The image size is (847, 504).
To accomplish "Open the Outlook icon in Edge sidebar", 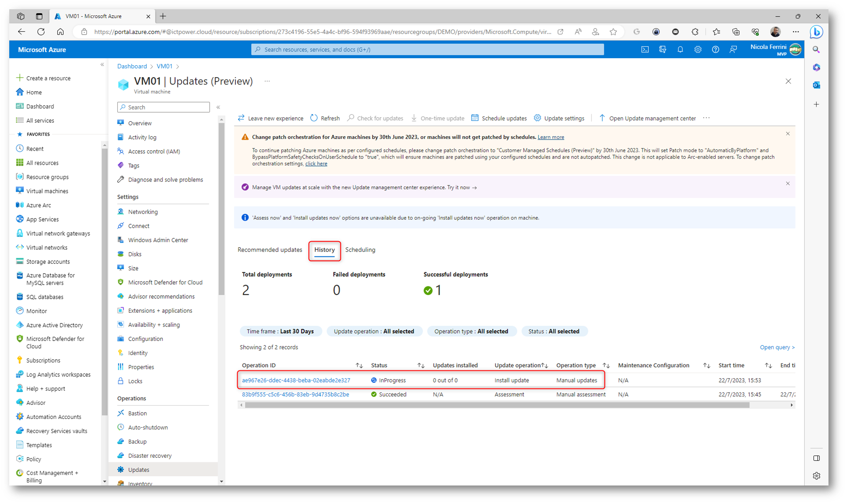I will click(816, 85).
